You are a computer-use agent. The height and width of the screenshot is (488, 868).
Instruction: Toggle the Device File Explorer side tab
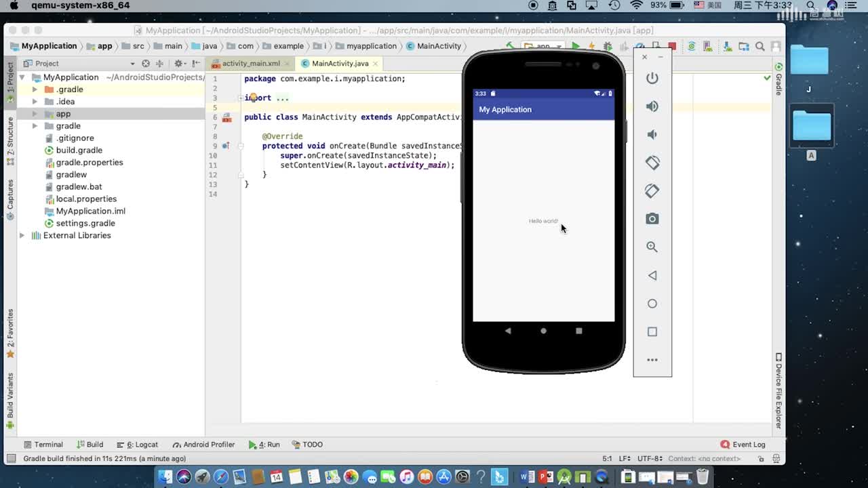(x=778, y=391)
